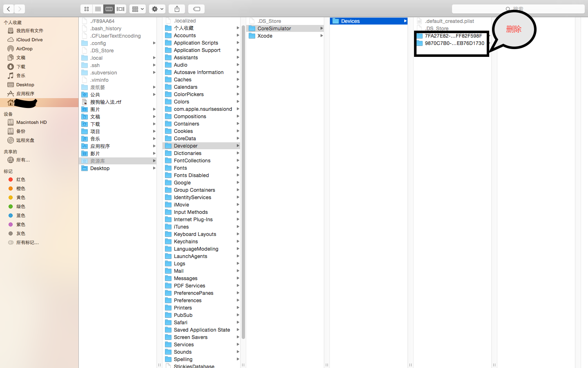Screen dimensions: 588x368
Task: Select the Sounds folder icon
Action: pos(168,352)
